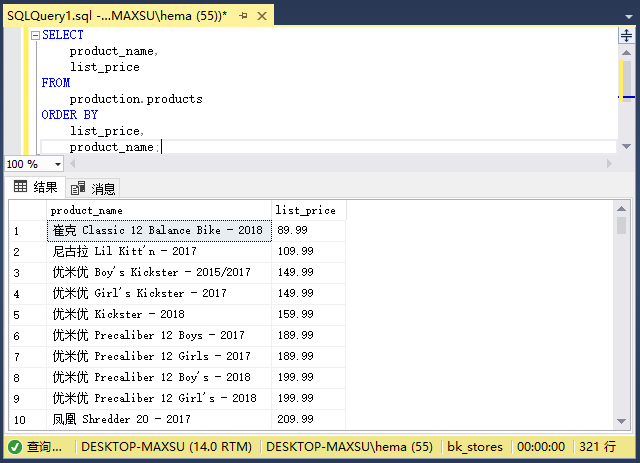Screen dimensions: 640x463
Task: Pin the SQLQuery1.sql tab
Action: pos(243,16)
